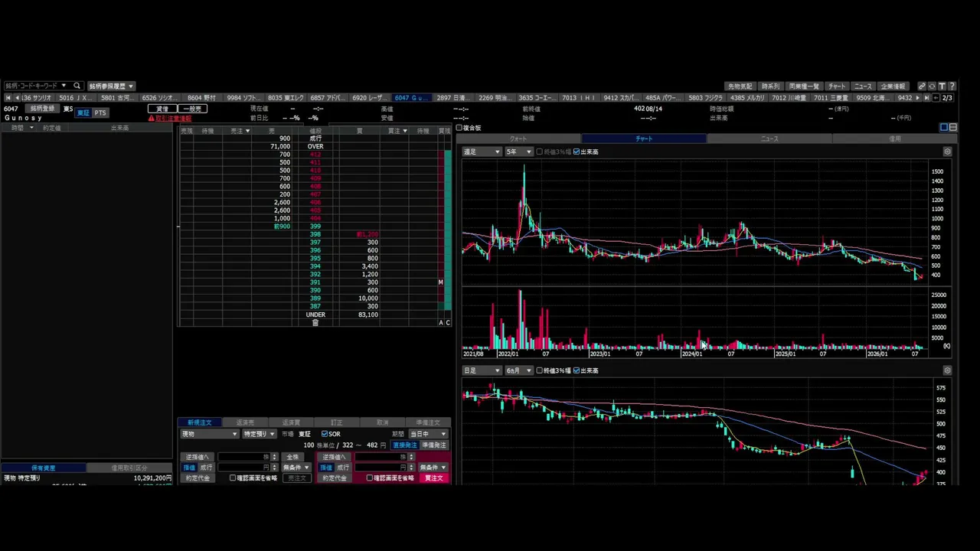Open 6ヵ月 period dropdown

(518, 370)
